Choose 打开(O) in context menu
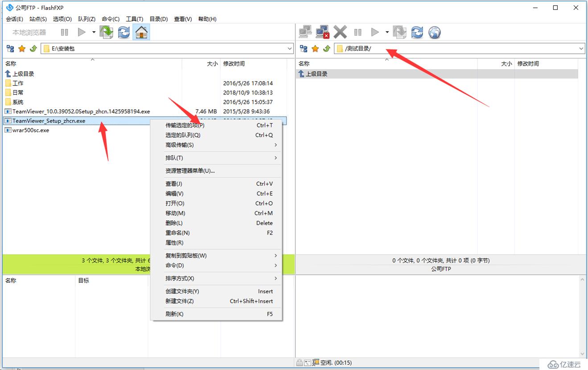Image resolution: width=588 pixels, height=370 pixels. [x=216, y=203]
